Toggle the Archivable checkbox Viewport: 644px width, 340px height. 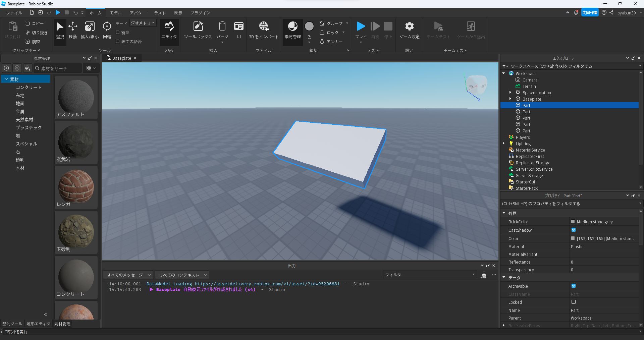coord(574,286)
